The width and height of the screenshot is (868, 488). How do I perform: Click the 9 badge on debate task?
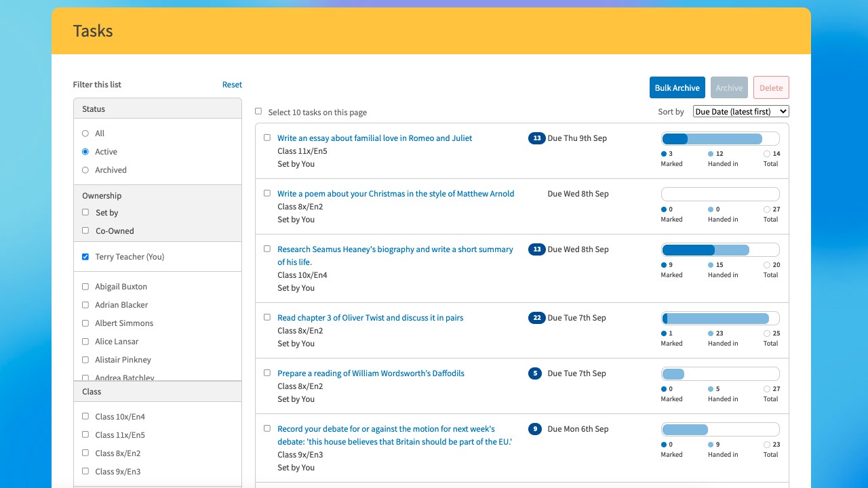point(534,429)
